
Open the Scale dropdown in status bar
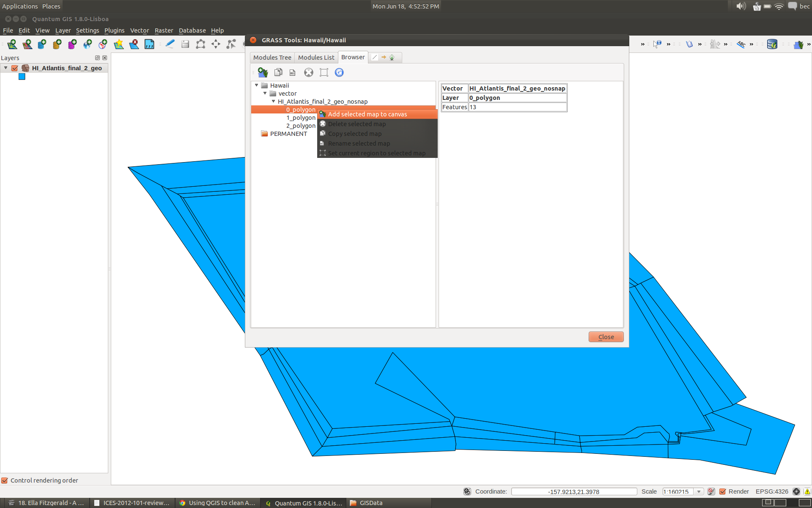pyautogui.click(x=699, y=491)
